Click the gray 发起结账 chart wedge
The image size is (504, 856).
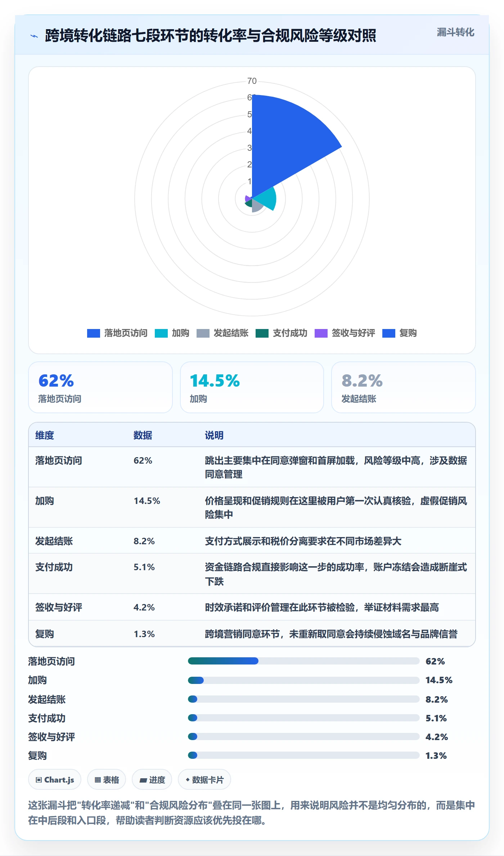(x=256, y=206)
